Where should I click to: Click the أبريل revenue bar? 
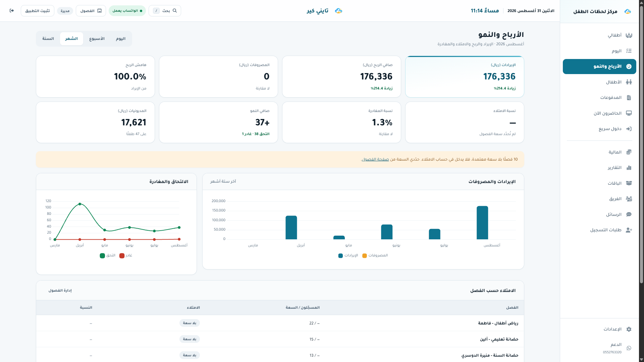(291, 228)
